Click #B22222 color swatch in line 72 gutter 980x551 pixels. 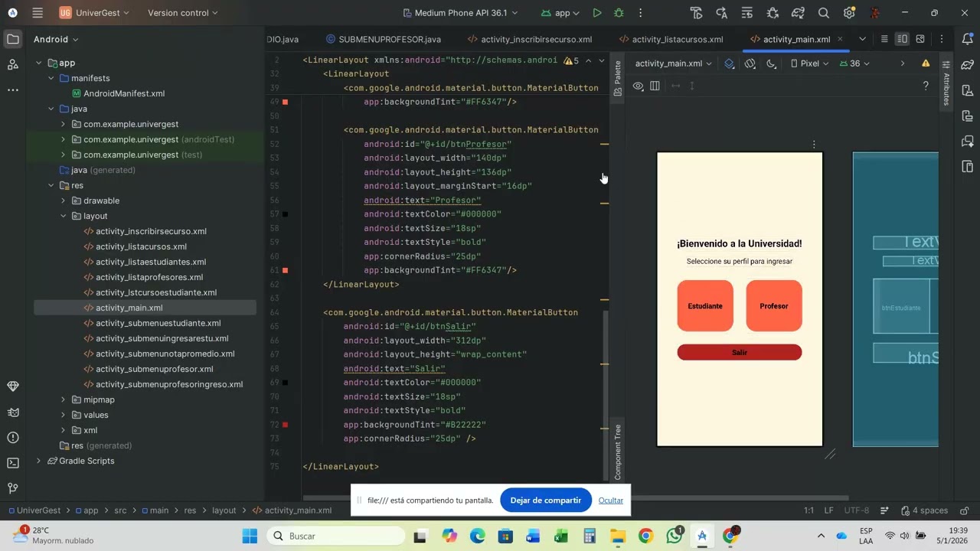(285, 425)
